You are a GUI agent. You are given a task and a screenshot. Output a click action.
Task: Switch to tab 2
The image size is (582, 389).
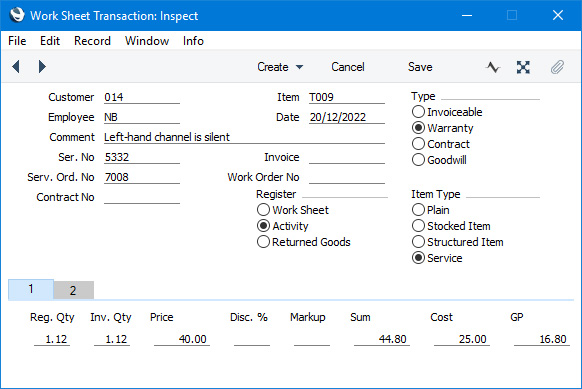click(x=73, y=290)
